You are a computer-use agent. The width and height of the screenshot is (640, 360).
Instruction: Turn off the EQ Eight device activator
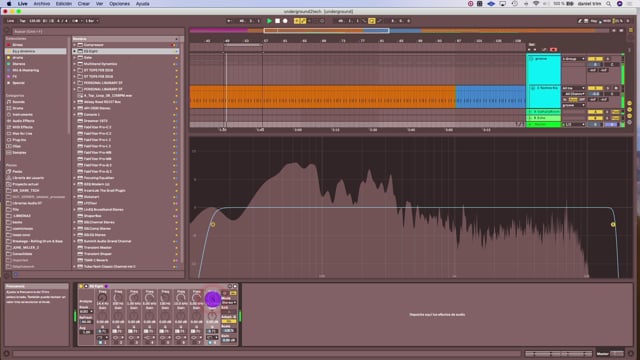[x=81, y=286]
